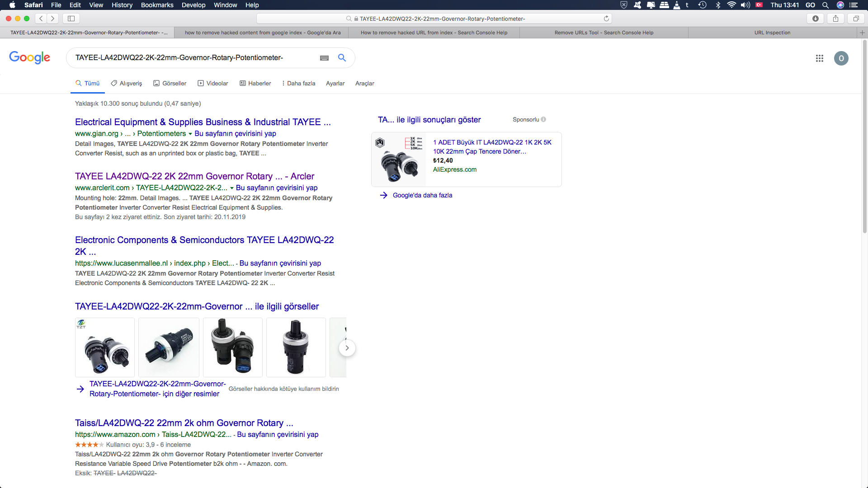The image size is (868, 488).
Task: Click the Google logo
Action: coord(30,57)
